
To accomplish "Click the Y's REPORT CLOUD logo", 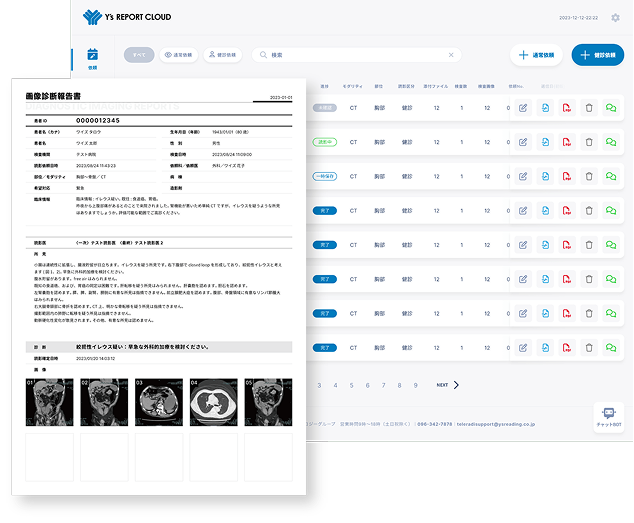I will point(127,17).
